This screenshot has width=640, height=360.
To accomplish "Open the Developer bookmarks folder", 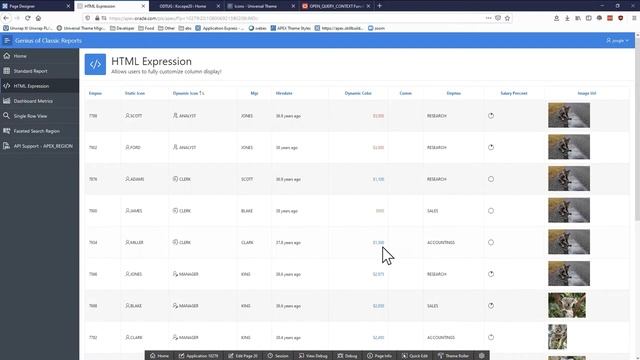I will point(122,28).
